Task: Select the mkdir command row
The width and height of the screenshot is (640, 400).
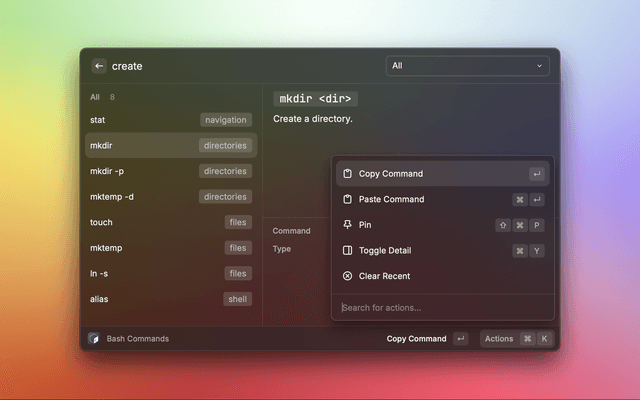Action: (171, 145)
